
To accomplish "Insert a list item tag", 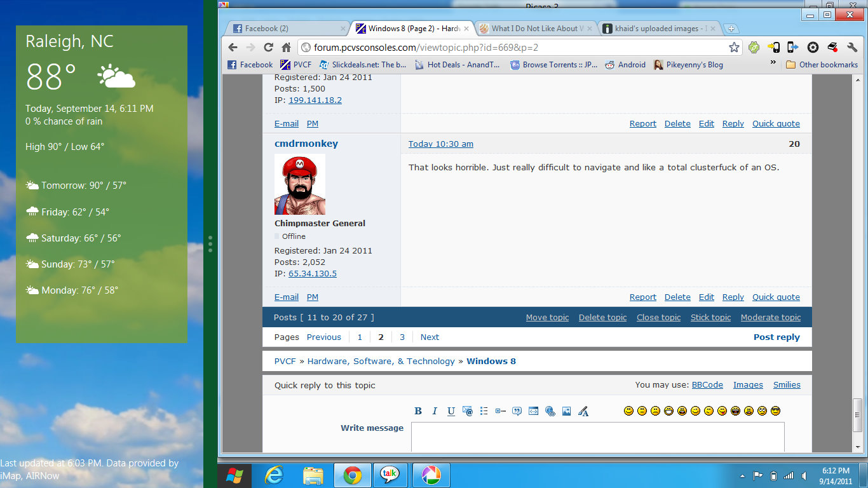I will click(x=501, y=411).
